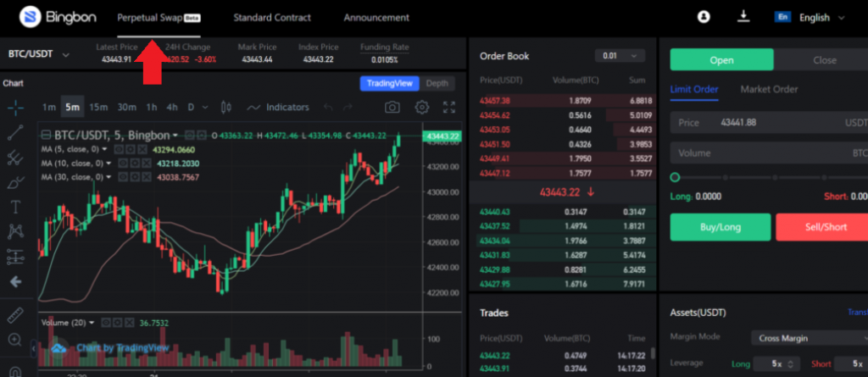Hide the MA 30 indicator line
This screenshot has width=868, height=377.
pyautogui.click(x=124, y=177)
